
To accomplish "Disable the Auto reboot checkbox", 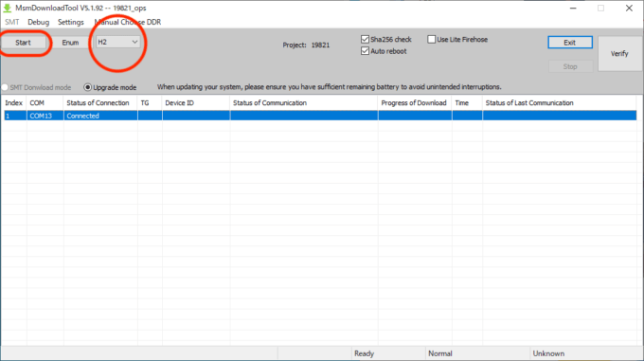I will coord(365,51).
